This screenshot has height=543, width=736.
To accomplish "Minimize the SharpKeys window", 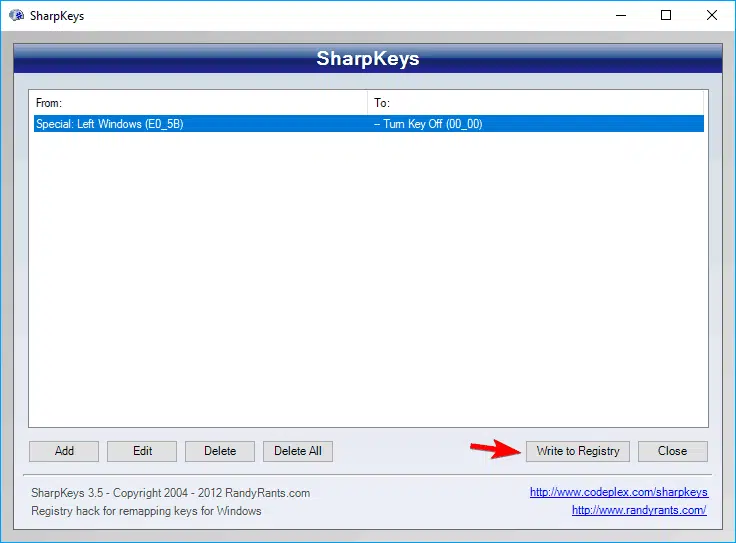I will click(621, 15).
